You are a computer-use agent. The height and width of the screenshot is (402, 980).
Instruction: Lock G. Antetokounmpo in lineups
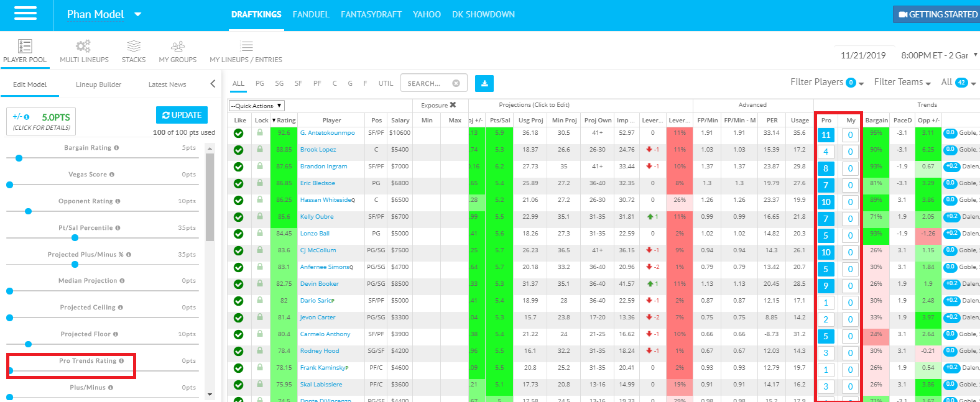pyautogui.click(x=260, y=133)
